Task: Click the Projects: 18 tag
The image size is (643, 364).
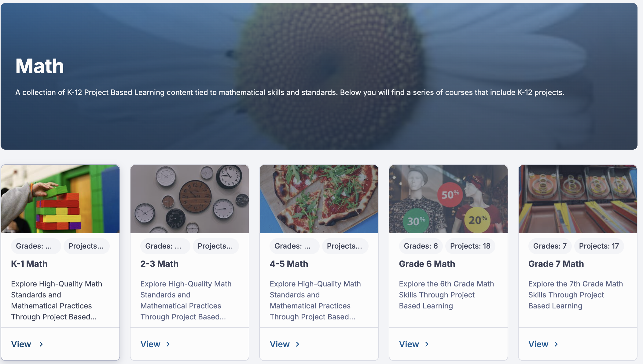Action: pyautogui.click(x=470, y=246)
